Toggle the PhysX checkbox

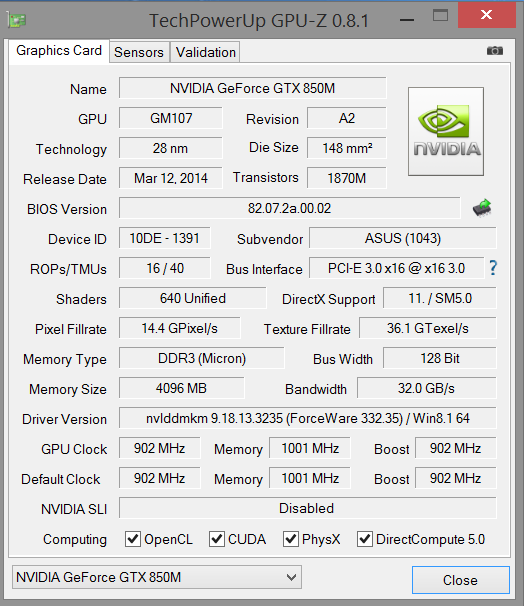pos(291,539)
